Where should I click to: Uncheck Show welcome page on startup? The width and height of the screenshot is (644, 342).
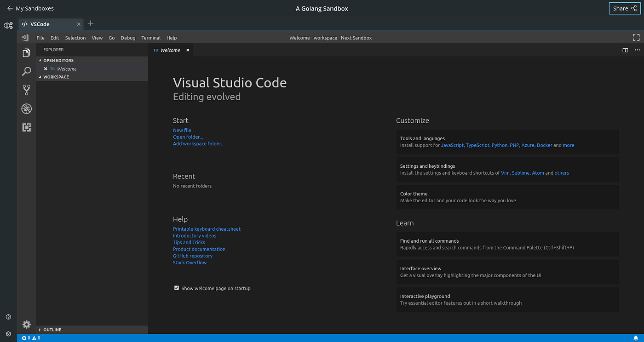point(177,287)
